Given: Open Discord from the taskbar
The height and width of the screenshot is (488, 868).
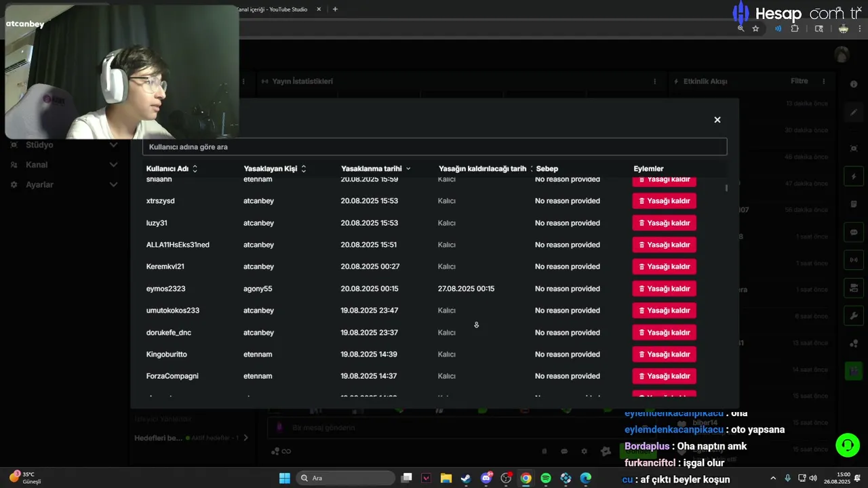Looking at the screenshot, I should [486, 478].
